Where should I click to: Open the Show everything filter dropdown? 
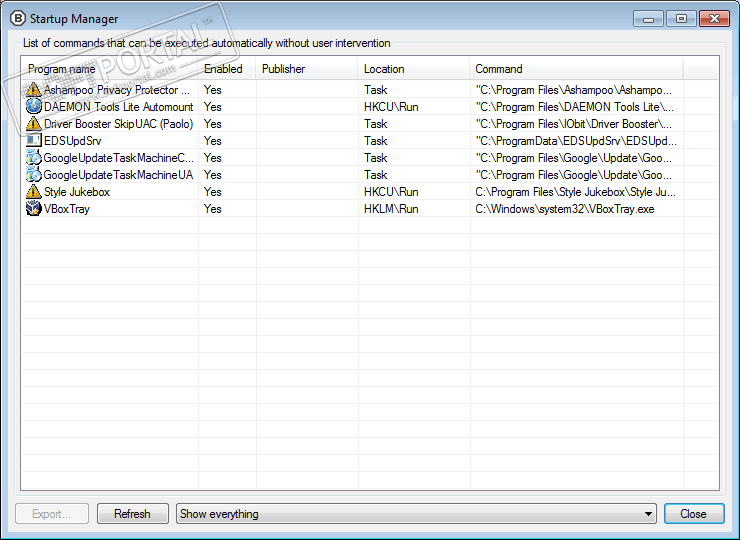point(416,514)
